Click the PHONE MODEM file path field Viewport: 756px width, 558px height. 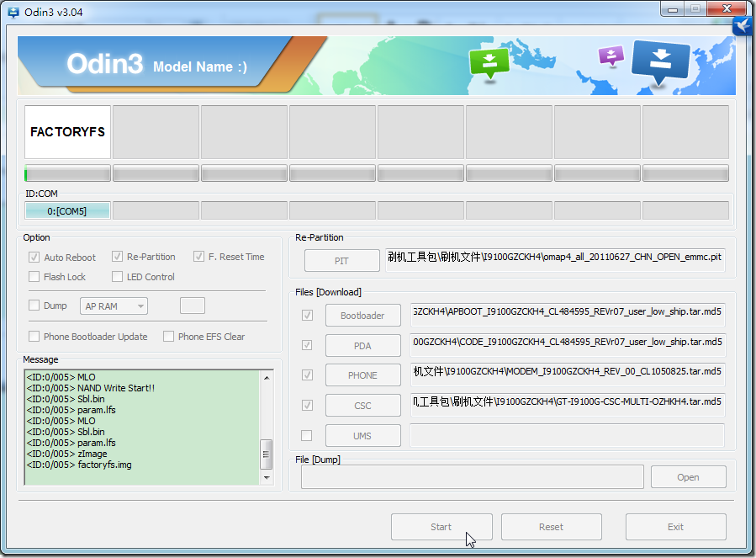tap(568, 375)
